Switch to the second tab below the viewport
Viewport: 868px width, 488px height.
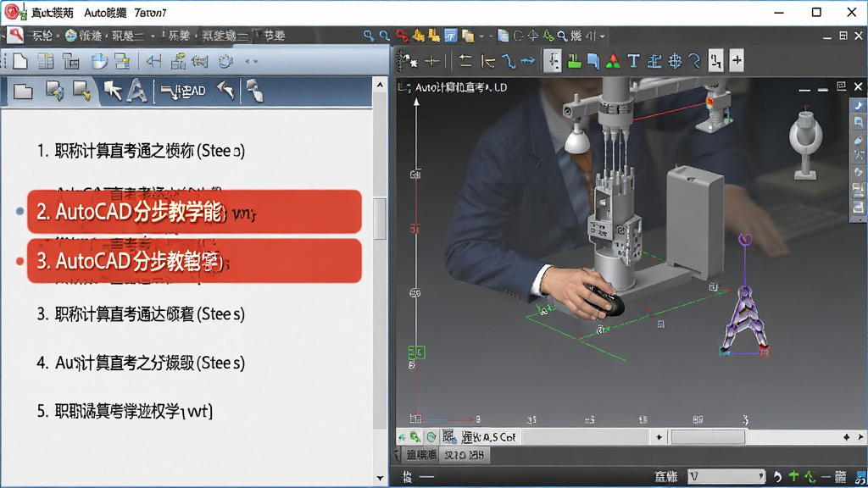pyautogui.click(x=464, y=455)
